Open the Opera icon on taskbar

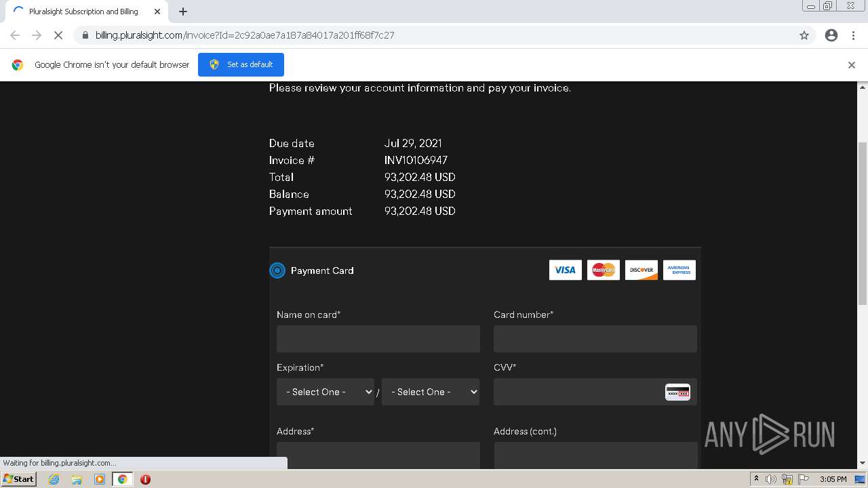tap(145, 479)
